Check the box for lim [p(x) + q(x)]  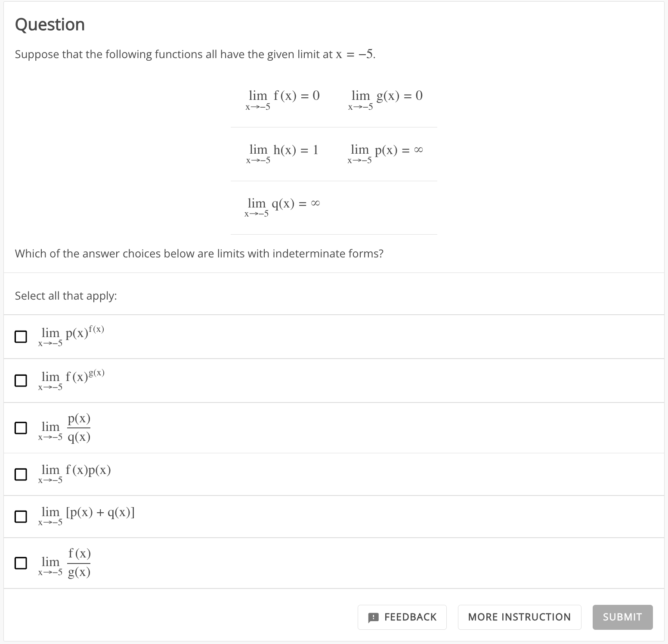point(21,517)
